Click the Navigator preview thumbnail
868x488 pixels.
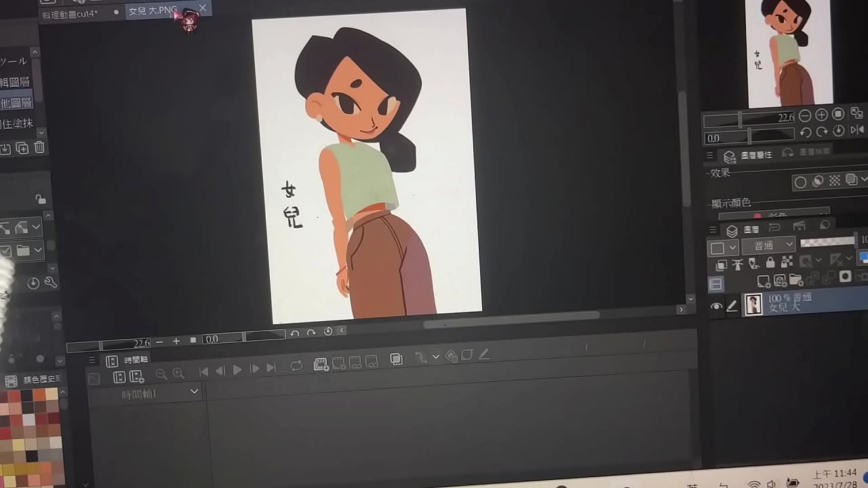(789, 53)
